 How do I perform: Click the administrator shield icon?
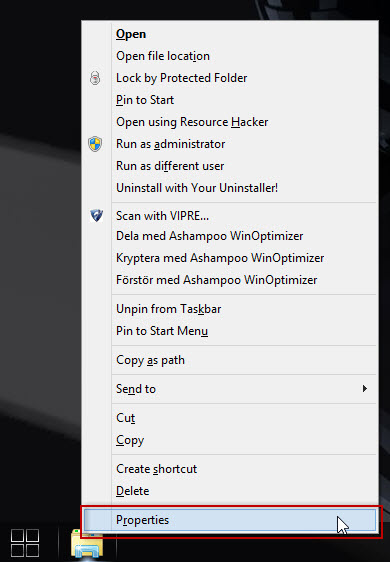point(95,144)
